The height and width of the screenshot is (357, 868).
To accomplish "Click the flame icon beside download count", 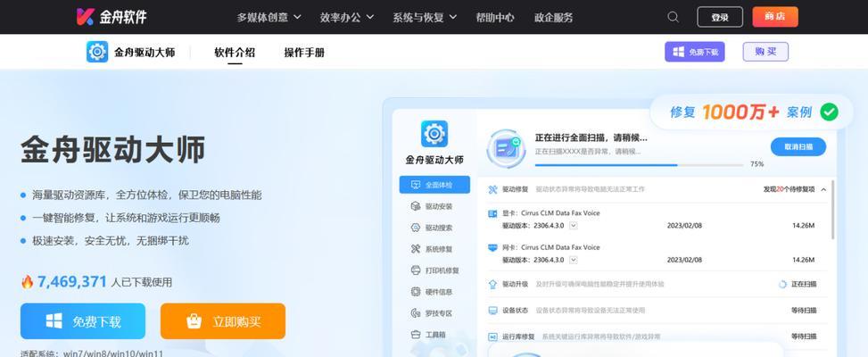I will point(27,282).
